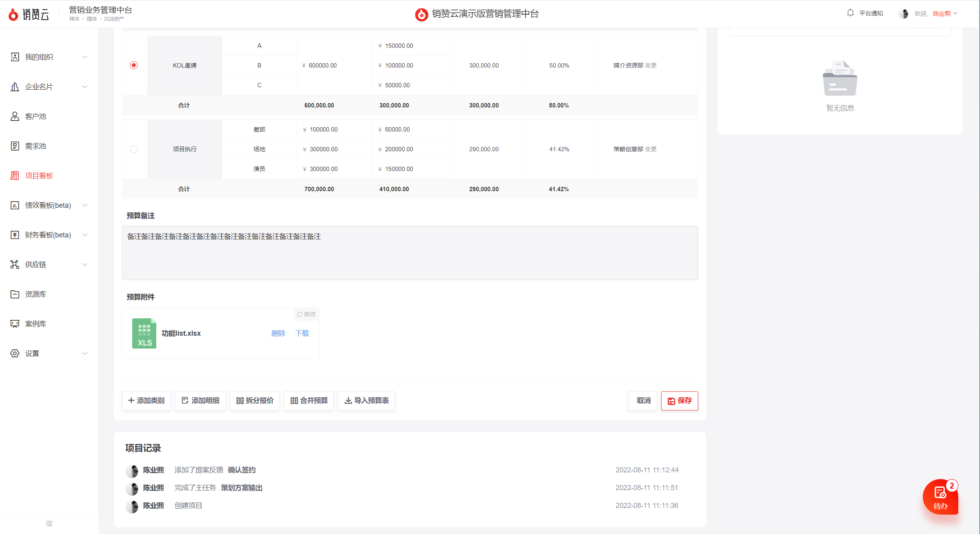The width and height of the screenshot is (980, 534).
Task: Open the 企业名片 sidebar icon
Action: click(15, 86)
